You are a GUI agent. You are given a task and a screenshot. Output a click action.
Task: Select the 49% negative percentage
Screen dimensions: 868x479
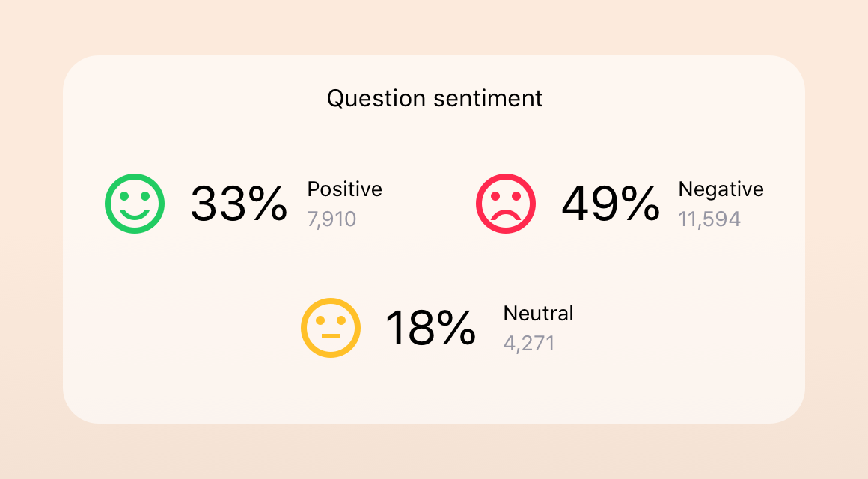[611, 204]
